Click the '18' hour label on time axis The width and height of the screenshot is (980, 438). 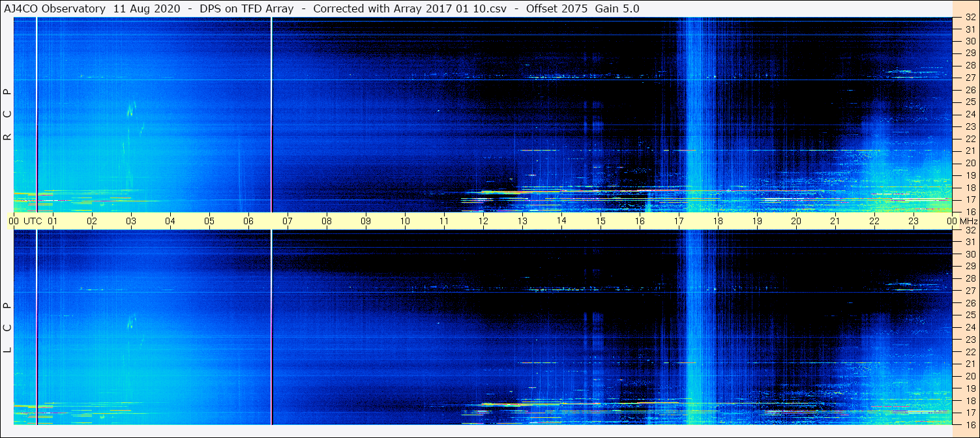click(x=718, y=221)
